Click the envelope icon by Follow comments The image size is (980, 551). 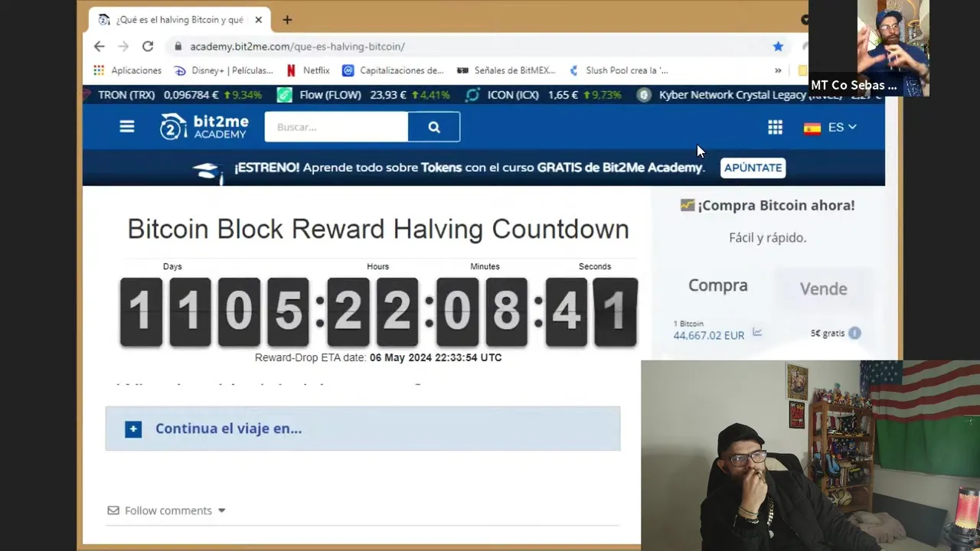113,510
